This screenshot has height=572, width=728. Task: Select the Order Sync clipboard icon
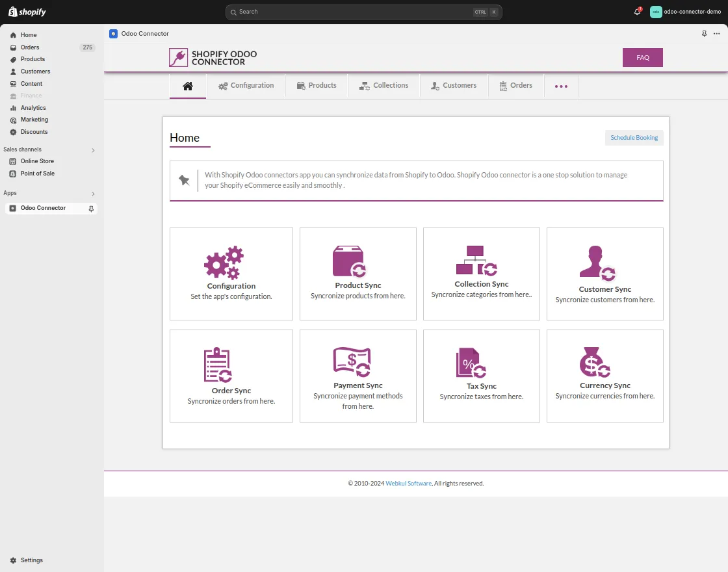pos(217,365)
